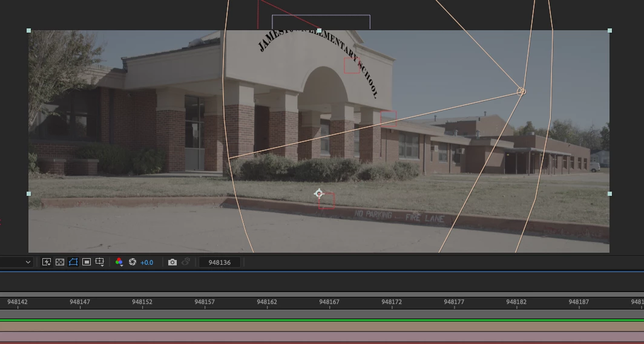The image size is (644, 344).
Task: Click the top-center layer edge handle
Action: tap(319, 30)
